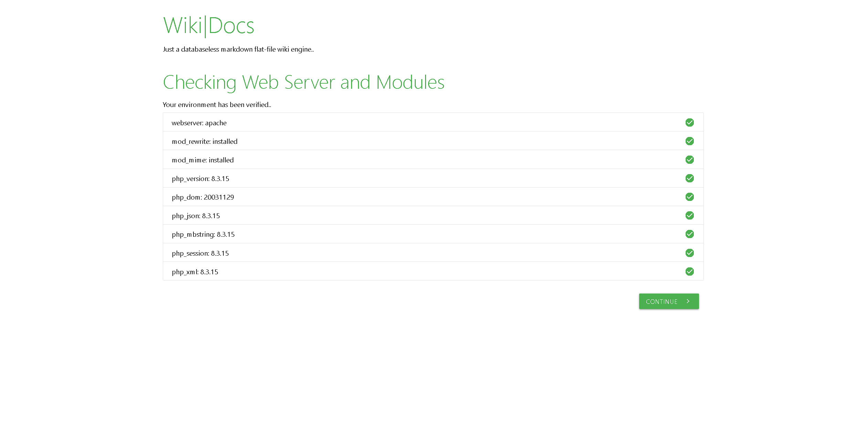This screenshot has height=426, width=868.
Task: Click the webserver apache green check icon
Action: tap(689, 123)
